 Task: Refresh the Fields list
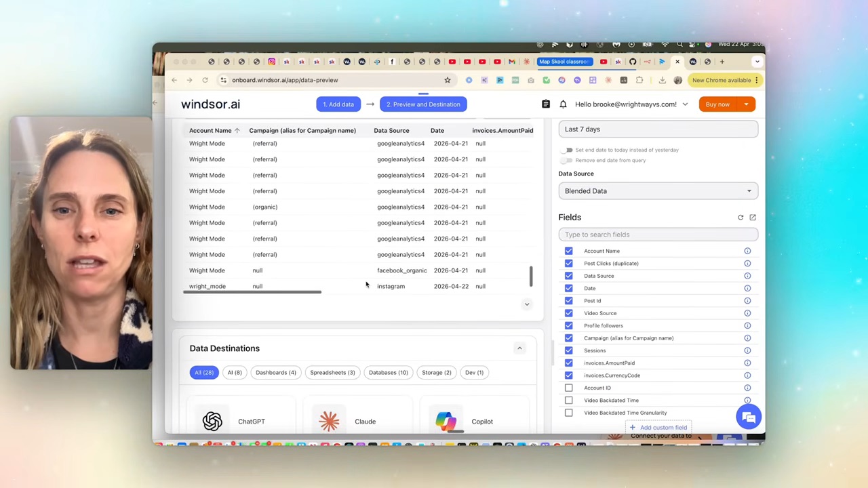(x=741, y=218)
